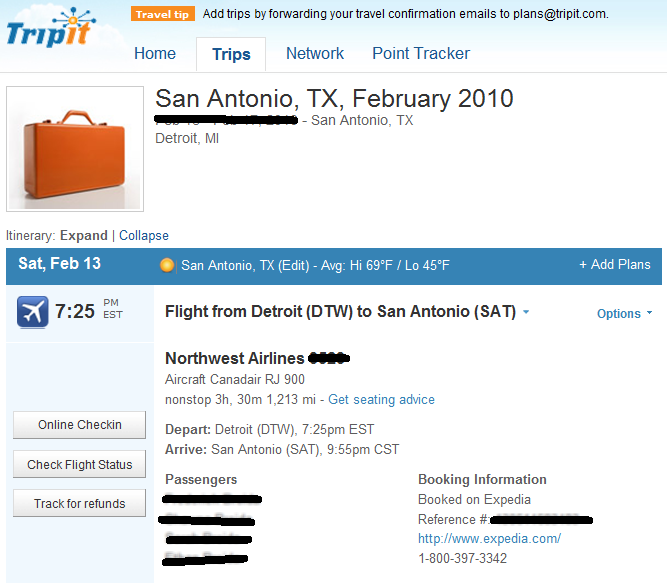Click the Online Checkin button
Viewport: 667px width, 583px height.
click(80, 425)
